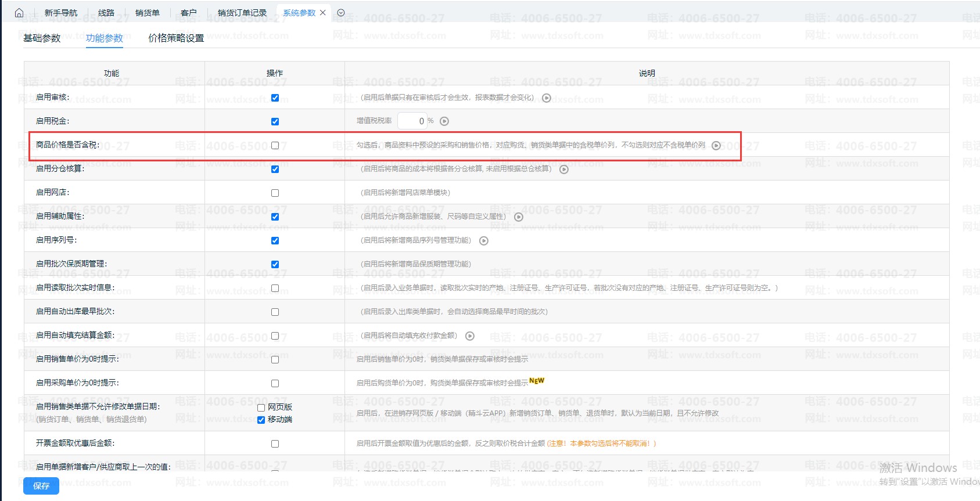Open the tab list dropdown arrow
Image resolution: width=980 pixels, height=501 pixels.
pos(341,13)
